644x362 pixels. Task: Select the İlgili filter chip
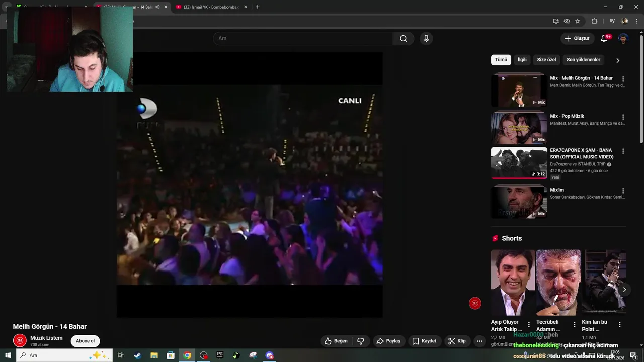click(522, 60)
